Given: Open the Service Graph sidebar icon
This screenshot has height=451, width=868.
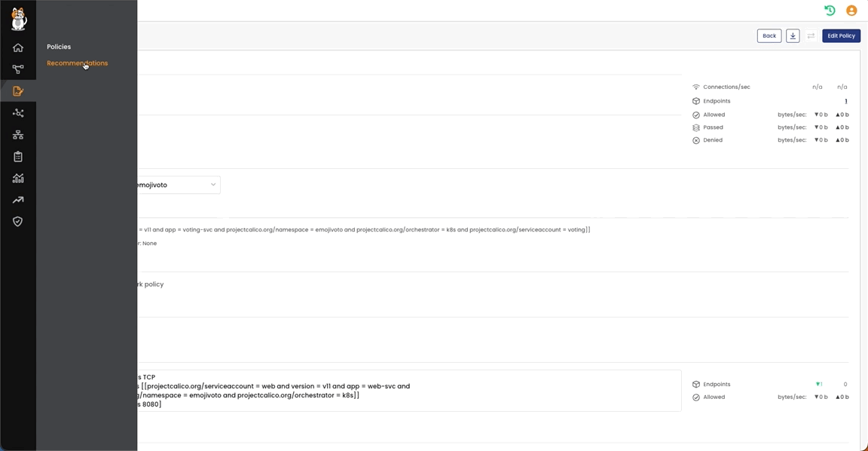Looking at the screenshot, I should (x=18, y=69).
